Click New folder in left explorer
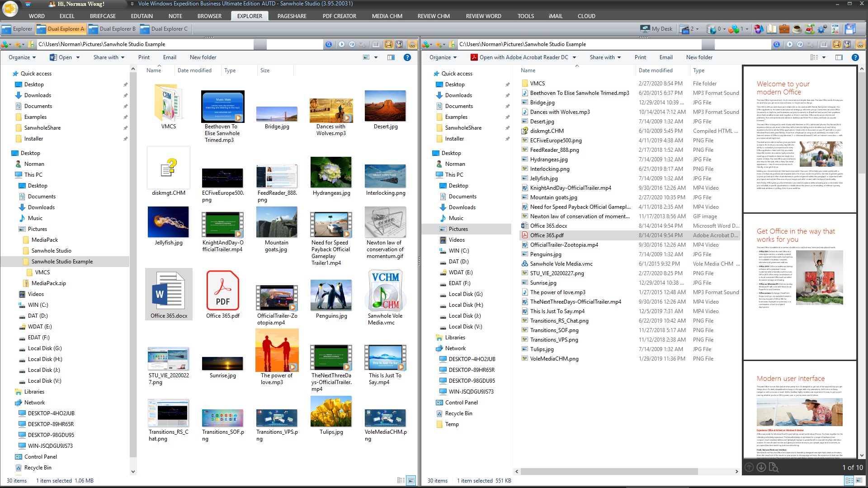This screenshot has width=868, height=488. pos(203,57)
